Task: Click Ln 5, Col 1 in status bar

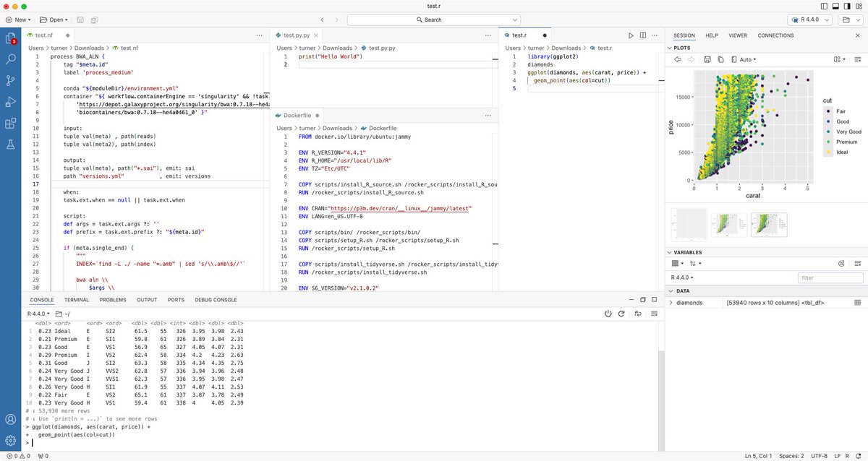Action: 758,456
